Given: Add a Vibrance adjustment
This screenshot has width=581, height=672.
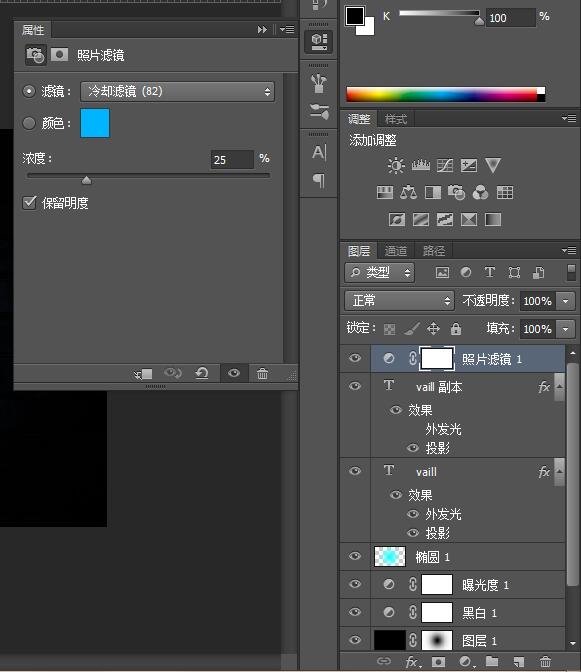Looking at the screenshot, I should point(493,165).
